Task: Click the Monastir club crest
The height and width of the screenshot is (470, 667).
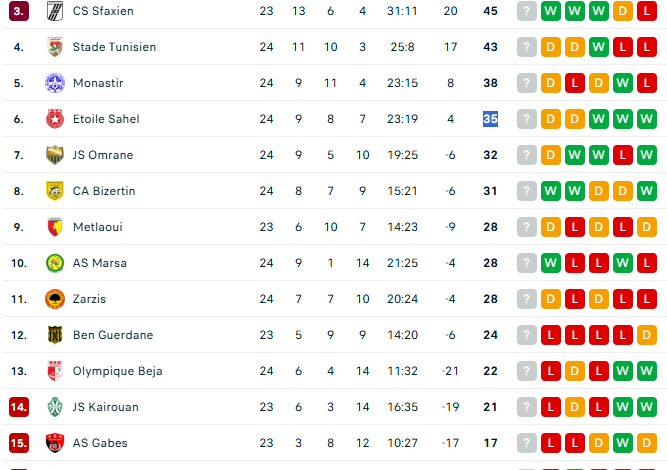Action: [55, 83]
